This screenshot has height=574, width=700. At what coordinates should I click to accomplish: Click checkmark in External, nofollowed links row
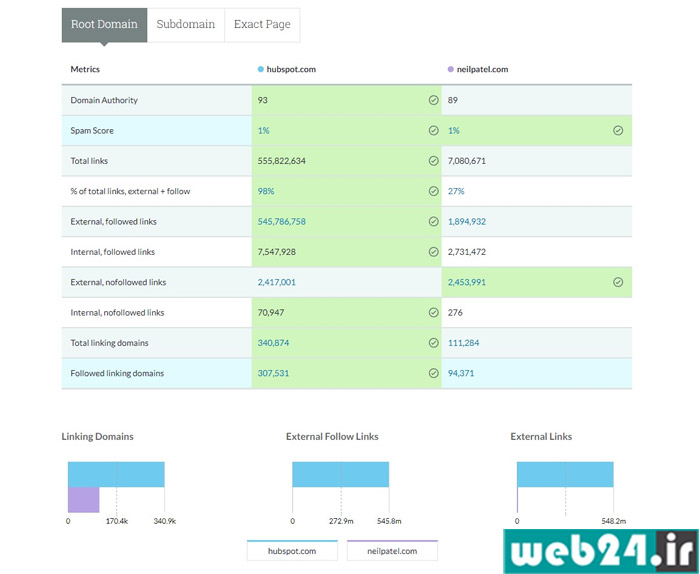click(x=618, y=282)
